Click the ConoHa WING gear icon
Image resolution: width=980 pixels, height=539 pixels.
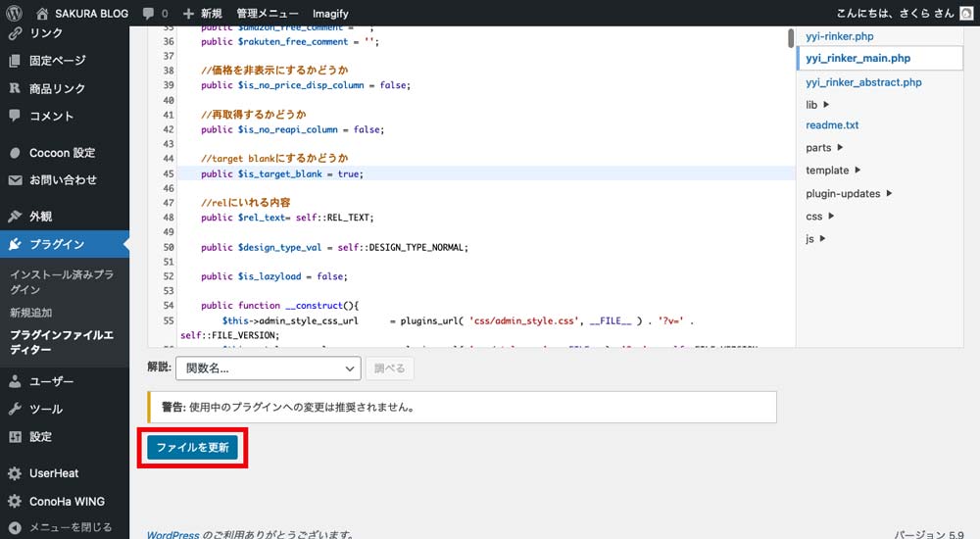click(15, 502)
